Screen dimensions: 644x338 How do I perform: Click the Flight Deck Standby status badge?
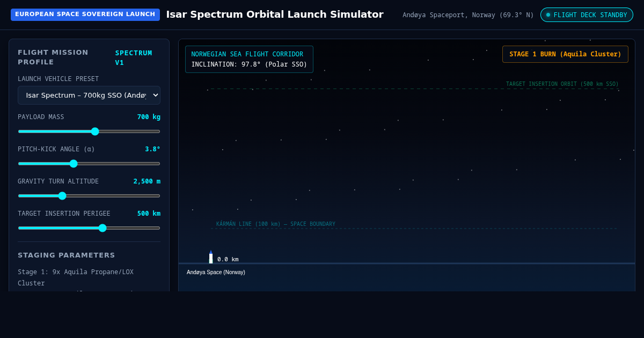pos(587,15)
